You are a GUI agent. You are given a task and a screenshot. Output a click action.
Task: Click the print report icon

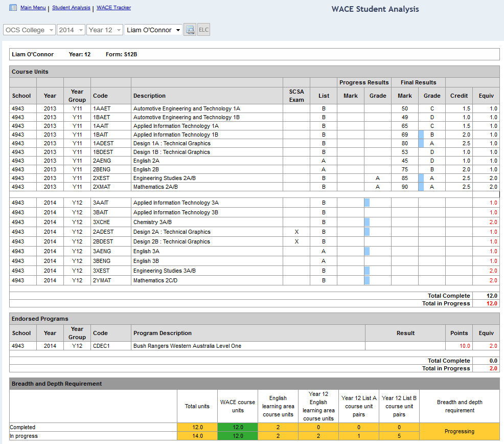pyautogui.click(x=190, y=30)
